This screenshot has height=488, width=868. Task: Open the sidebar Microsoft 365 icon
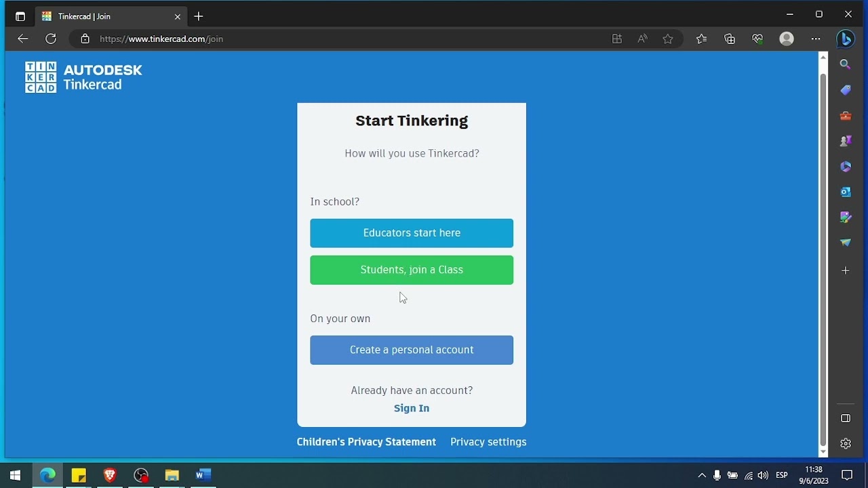pyautogui.click(x=846, y=167)
